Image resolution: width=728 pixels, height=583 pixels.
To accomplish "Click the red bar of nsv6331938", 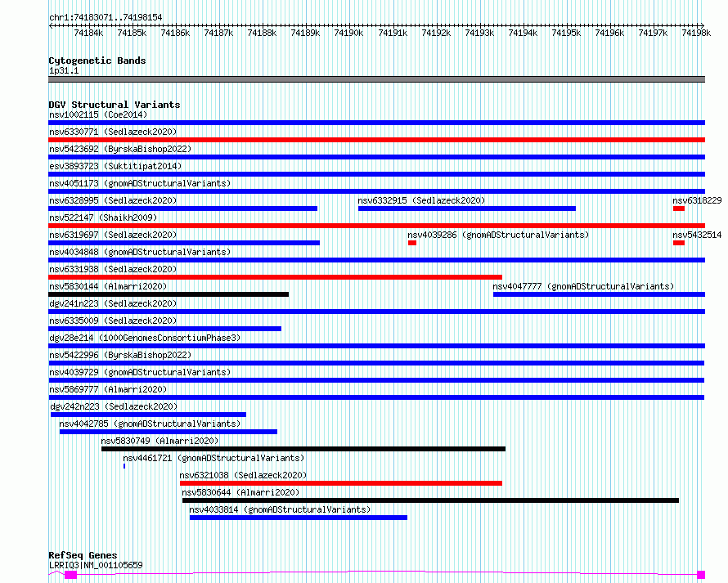I will [276, 277].
